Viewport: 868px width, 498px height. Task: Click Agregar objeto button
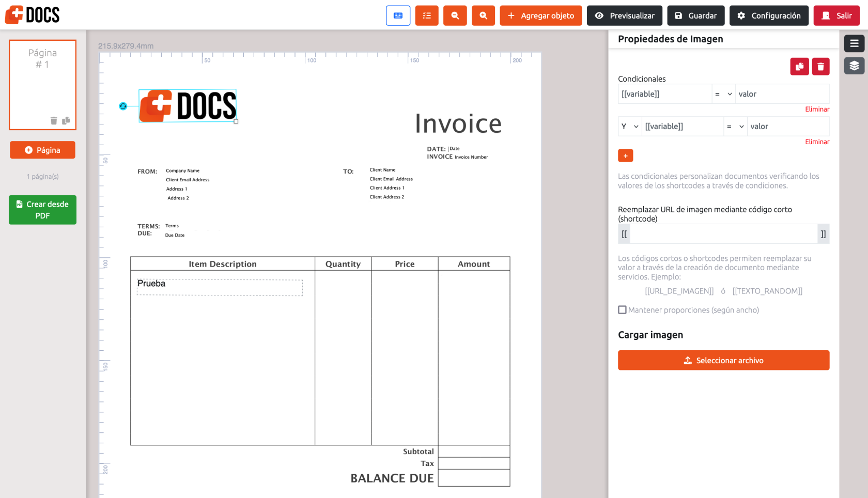point(540,15)
